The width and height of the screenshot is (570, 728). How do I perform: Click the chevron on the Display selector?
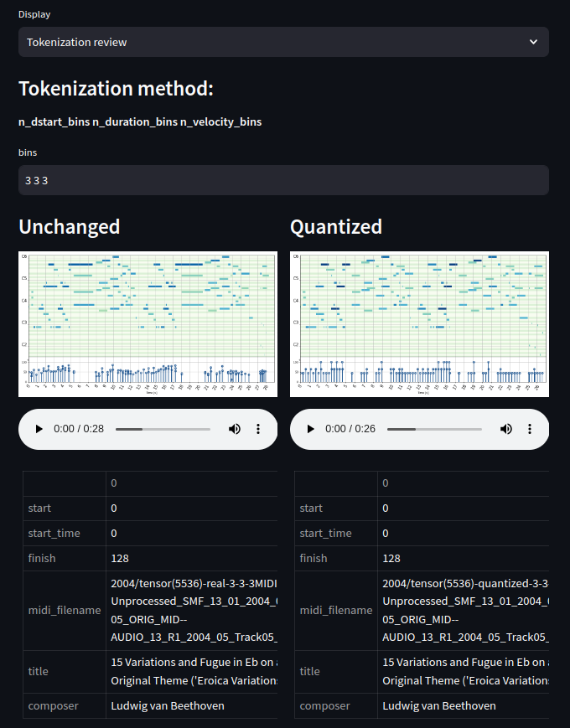point(534,42)
